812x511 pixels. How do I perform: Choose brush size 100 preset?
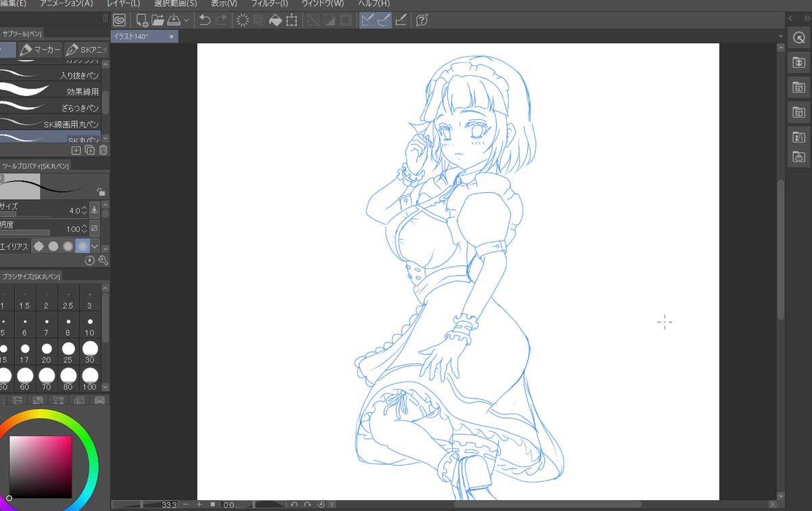[89, 379]
